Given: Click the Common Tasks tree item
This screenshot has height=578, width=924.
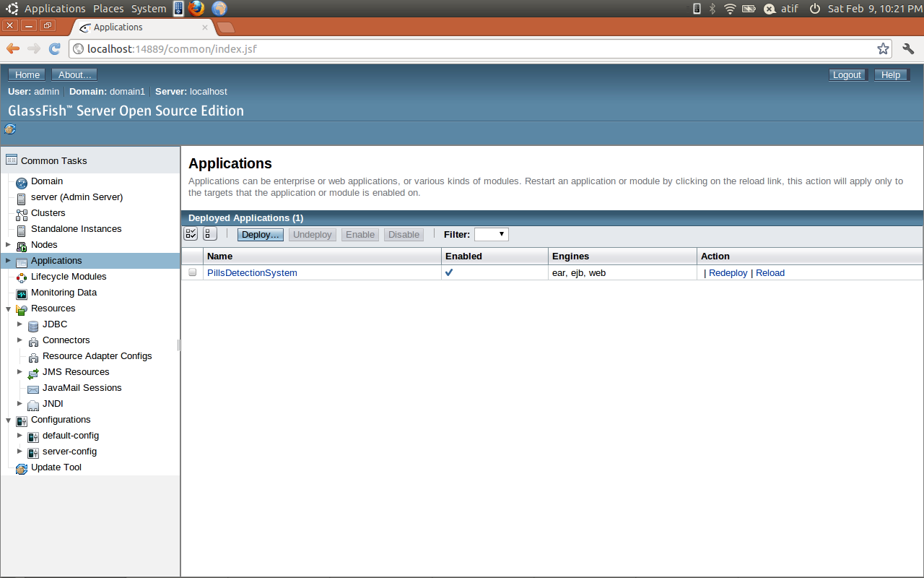Looking at the screenshot, I should tap(53, 160).
